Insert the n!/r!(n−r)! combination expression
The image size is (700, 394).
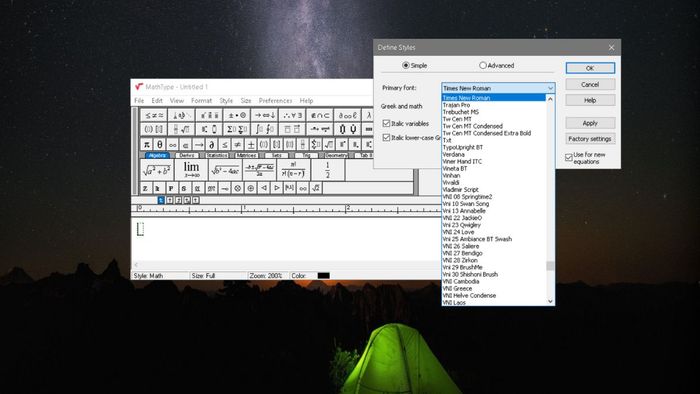pyautogui.click(x=293, y=170)
